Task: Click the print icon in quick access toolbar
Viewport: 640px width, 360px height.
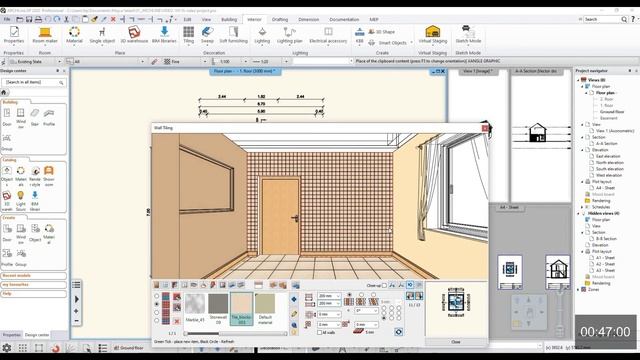Action: 38,19
